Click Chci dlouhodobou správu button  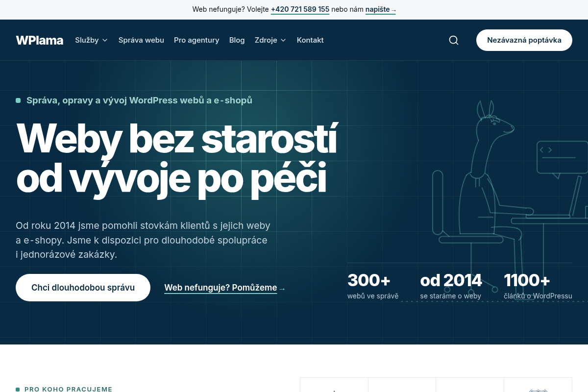[83, 288]
